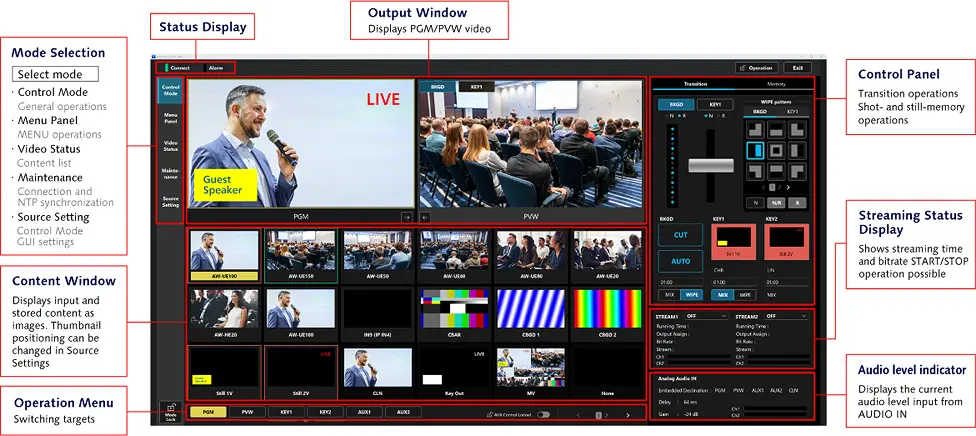Image resolution: width=976 pixels, height=436 pixels.
Task: Open the Memory tab in control panel
Action: (776, 86)
